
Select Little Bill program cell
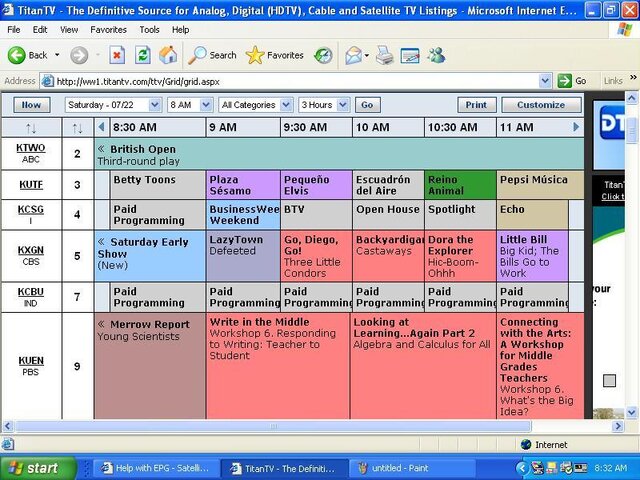[x=532, y=256]
